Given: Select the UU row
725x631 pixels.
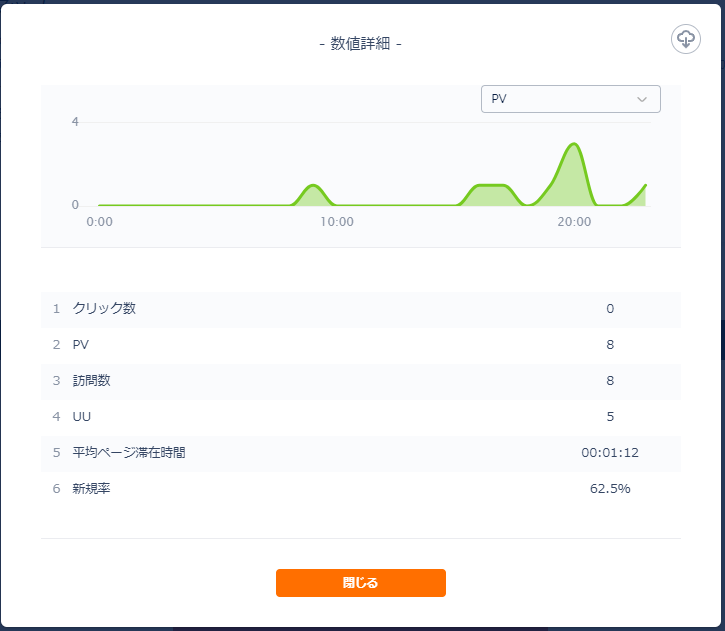Looking at the screenshot, I should (x=361, y=417).
